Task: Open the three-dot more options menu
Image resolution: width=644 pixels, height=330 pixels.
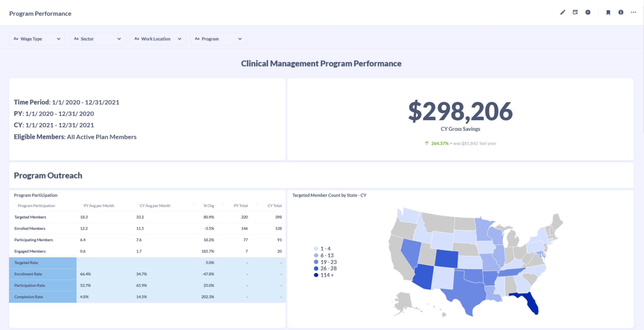Action: point(633,12)
